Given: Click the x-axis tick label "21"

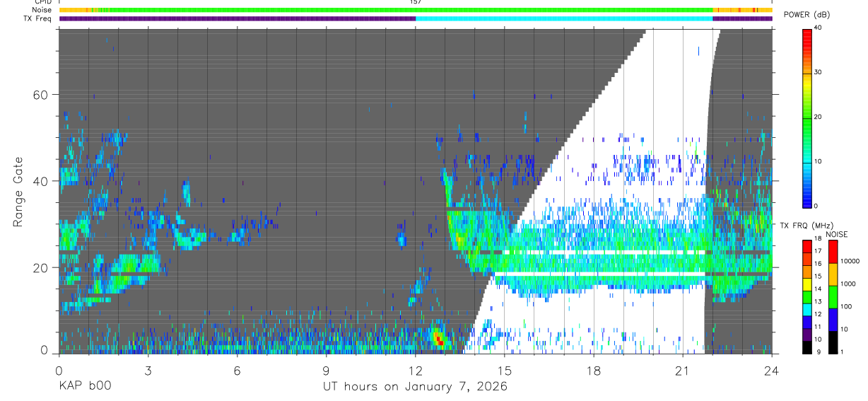Looking at the screenshot, I should 683,370.
